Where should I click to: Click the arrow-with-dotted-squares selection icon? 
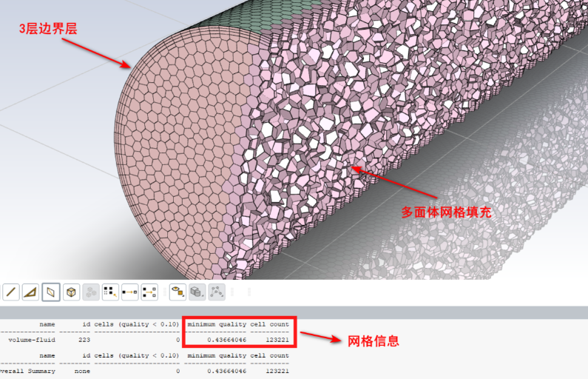point(149,292)
